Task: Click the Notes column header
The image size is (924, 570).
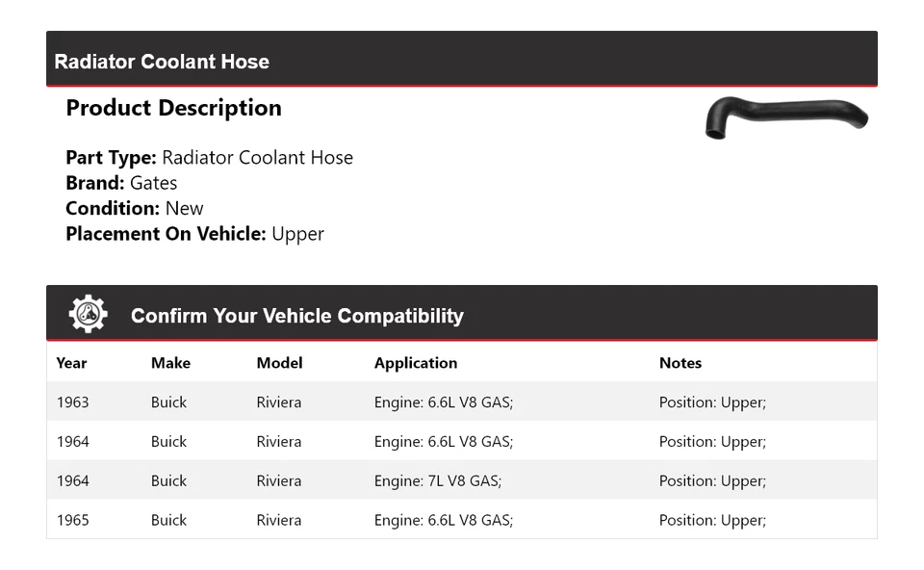Action: tap(680, 363)
